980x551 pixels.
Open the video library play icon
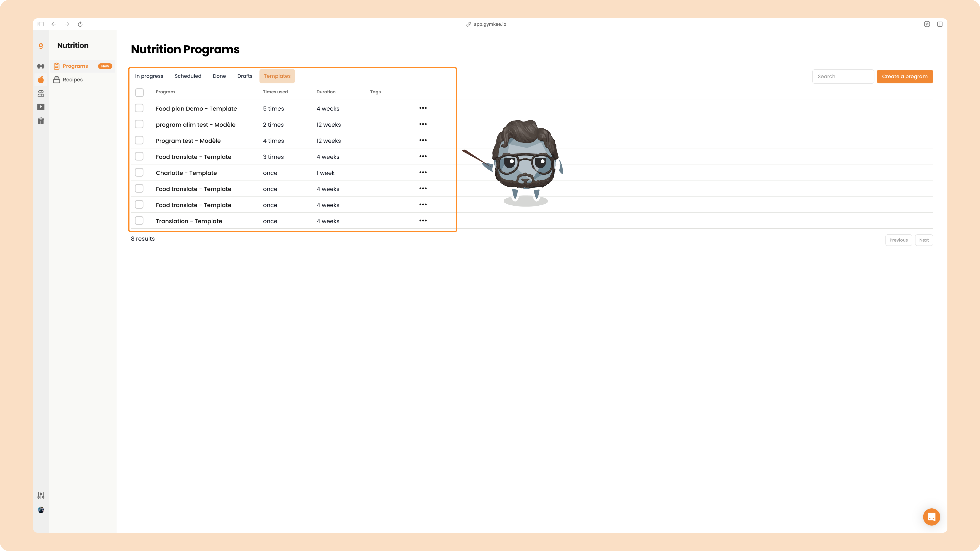41,107
